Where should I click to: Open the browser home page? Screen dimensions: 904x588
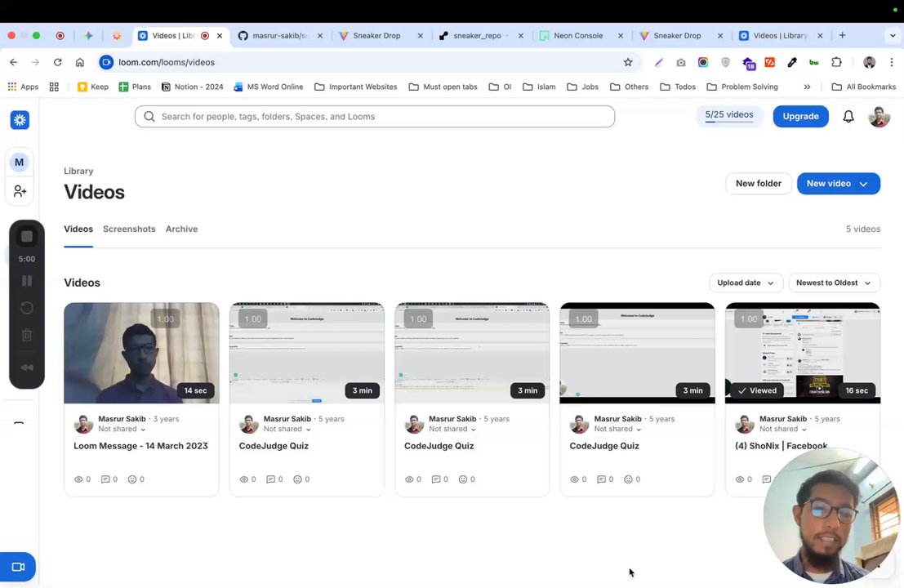point(80,62)
